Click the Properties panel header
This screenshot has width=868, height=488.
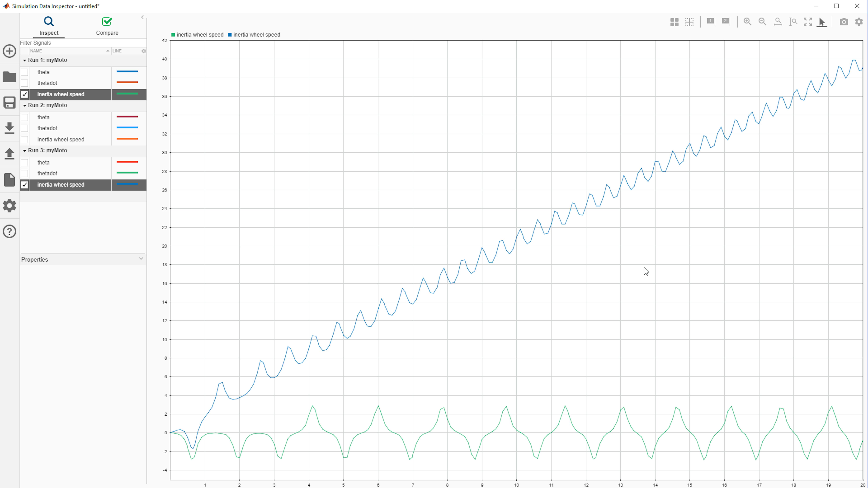83,259
